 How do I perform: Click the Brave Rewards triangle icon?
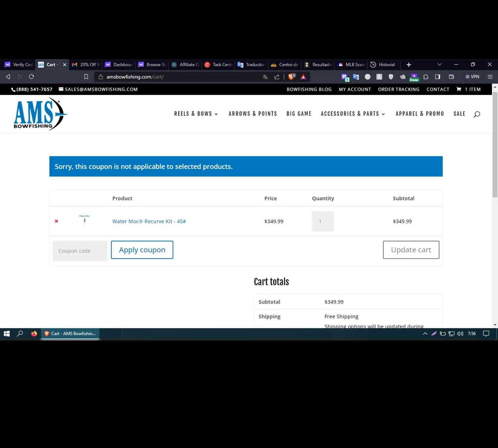click(x=303, y=77)
